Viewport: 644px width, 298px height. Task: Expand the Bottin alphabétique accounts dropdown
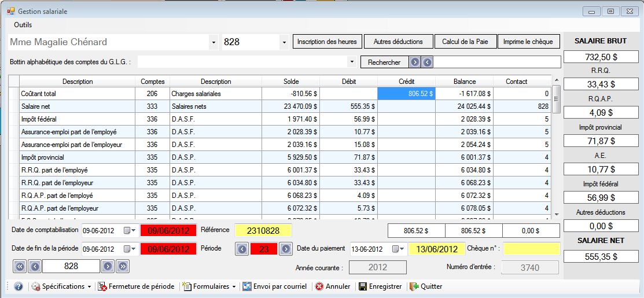click(352, 61)
